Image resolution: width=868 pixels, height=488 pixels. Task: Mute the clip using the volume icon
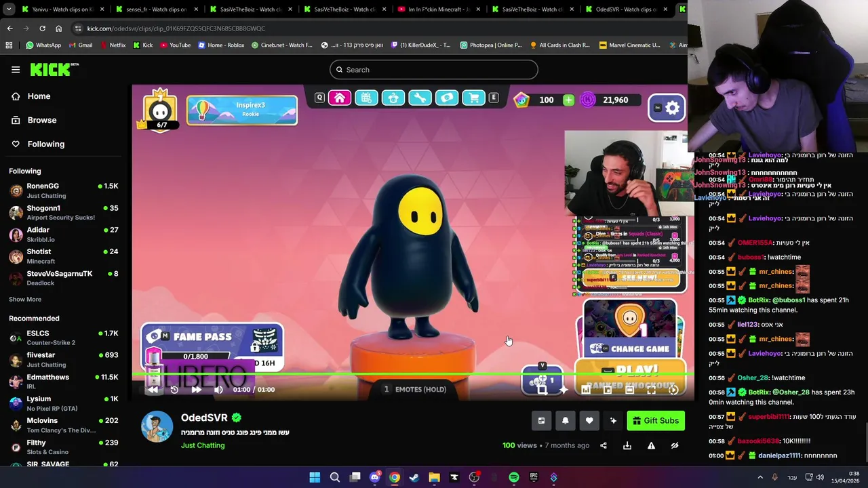tap(218, 390)
